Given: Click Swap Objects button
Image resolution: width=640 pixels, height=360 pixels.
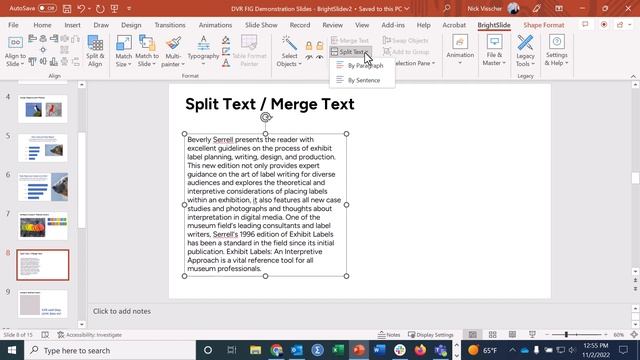Looking at the screenshot, I should (406, 40).
